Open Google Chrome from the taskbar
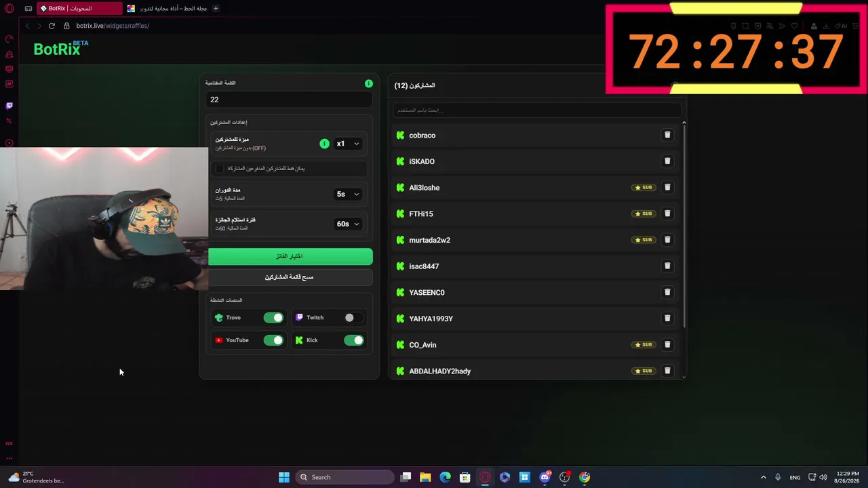Screen dimensions: 868x488 585,477
